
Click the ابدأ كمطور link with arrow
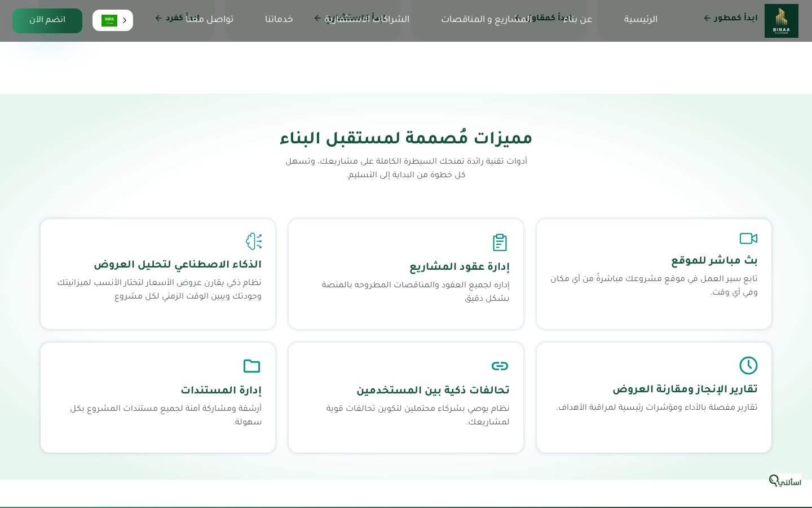point(731,18)
